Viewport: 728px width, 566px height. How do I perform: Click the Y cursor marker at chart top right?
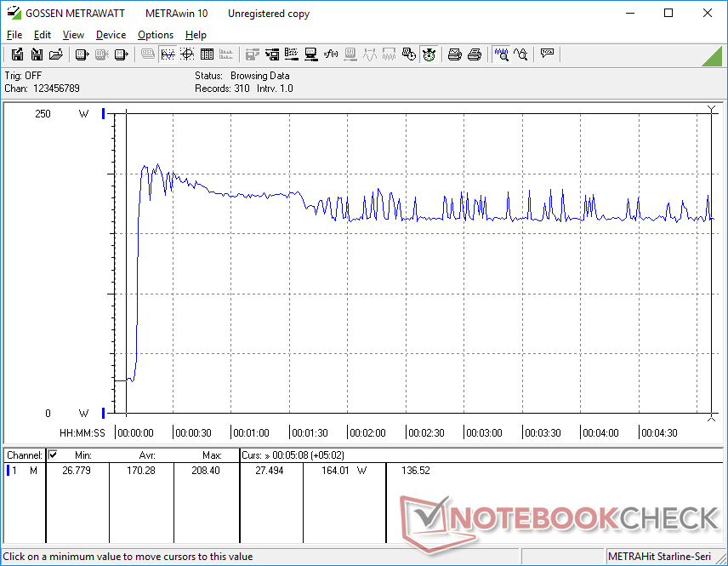tap(711, 109)
